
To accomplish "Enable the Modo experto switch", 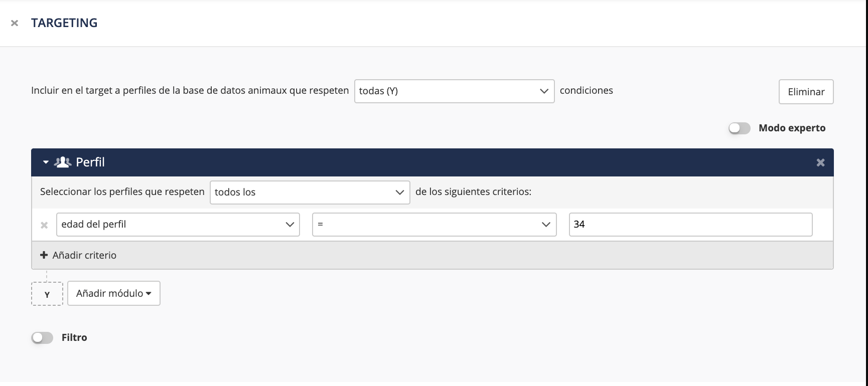I will (x=740, y=128).
